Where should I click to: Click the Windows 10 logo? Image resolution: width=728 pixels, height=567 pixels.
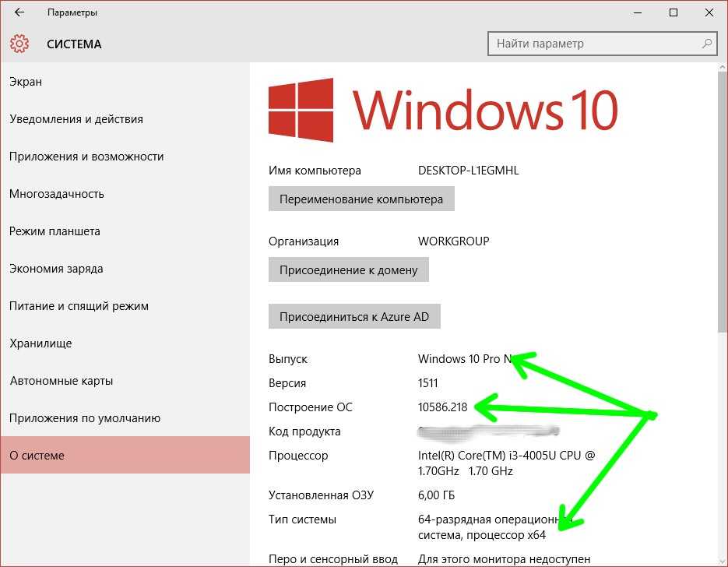tap(443, 110)
